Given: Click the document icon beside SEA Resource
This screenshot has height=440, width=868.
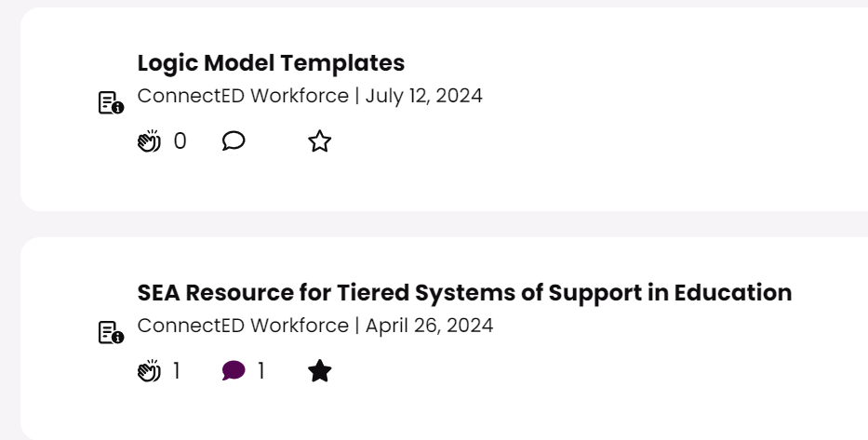Looking at the screenshot, I should click(x=111, y=332).
